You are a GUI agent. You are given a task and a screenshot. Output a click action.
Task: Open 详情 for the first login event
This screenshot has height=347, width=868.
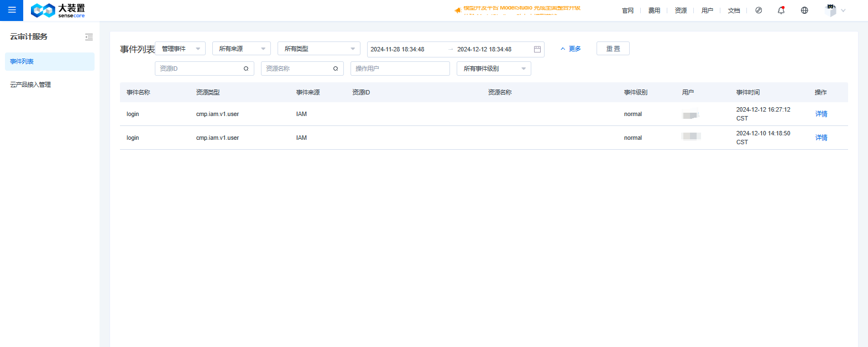coord(821,114)
